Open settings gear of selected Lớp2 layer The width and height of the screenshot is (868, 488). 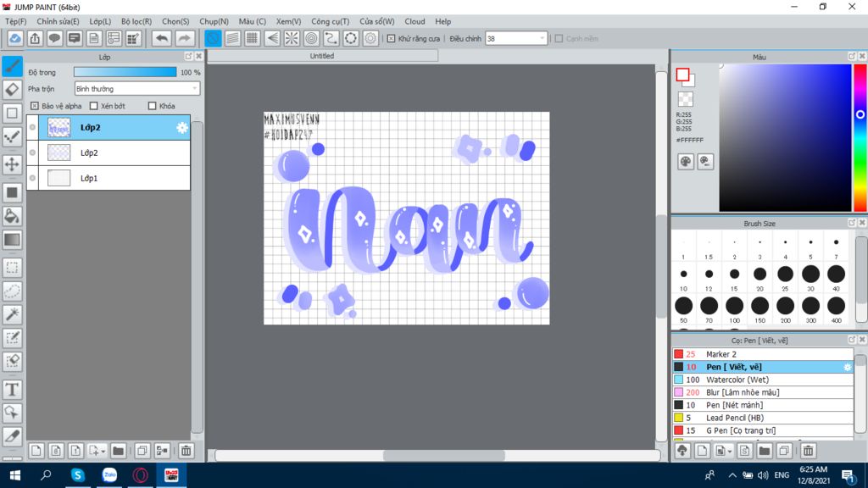click(181, 128)
